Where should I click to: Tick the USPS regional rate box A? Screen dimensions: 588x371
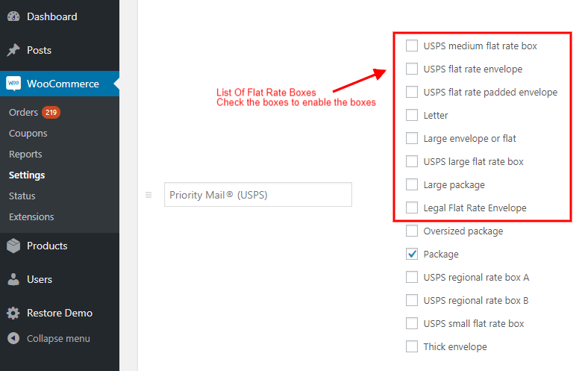coord(412,277)
